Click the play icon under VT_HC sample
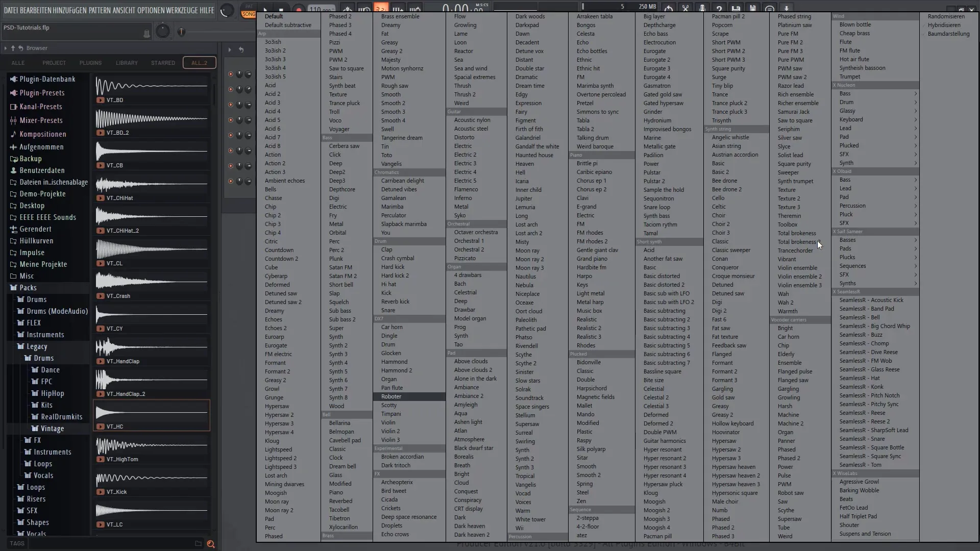The height and width of the screenshot is (551, 980). pyautogui.click(x=100, y=427)
